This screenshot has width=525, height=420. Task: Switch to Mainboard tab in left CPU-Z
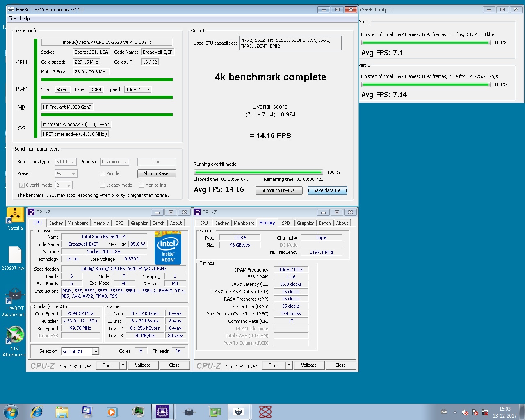point(78,223)
